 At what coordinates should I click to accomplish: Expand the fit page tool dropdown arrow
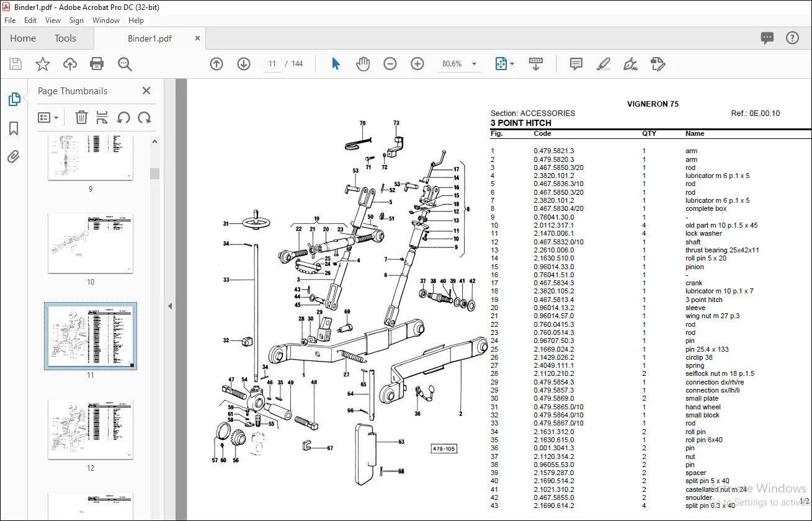512,64
